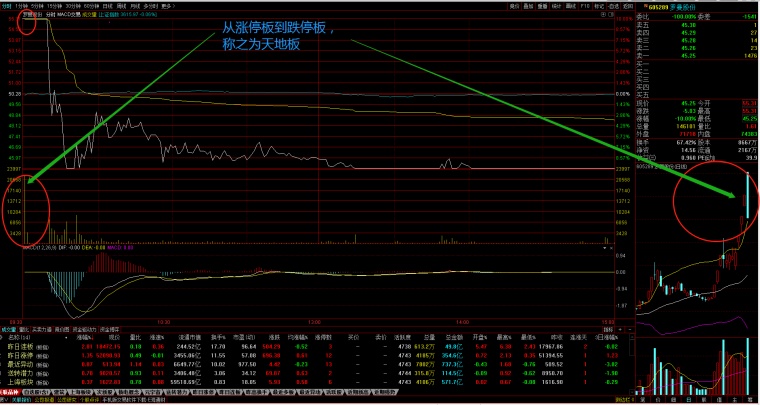
Task: Open the 个股点评 bottom link
Action: click(89, 400)
